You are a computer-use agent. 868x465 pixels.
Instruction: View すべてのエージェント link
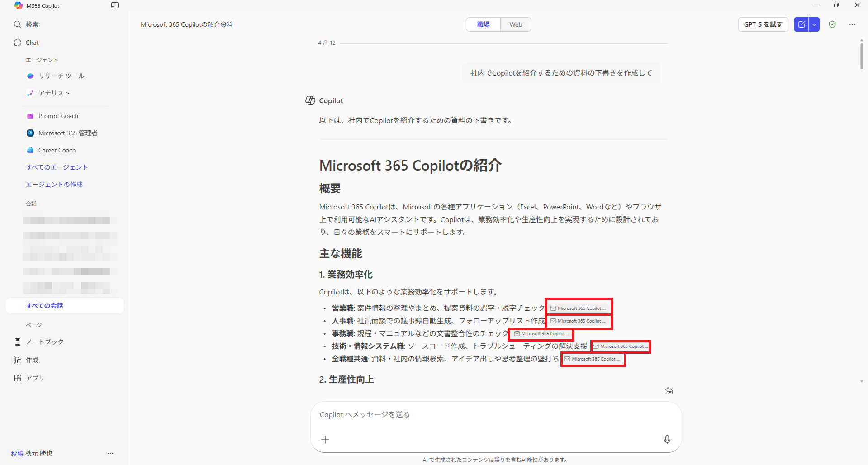57,167
